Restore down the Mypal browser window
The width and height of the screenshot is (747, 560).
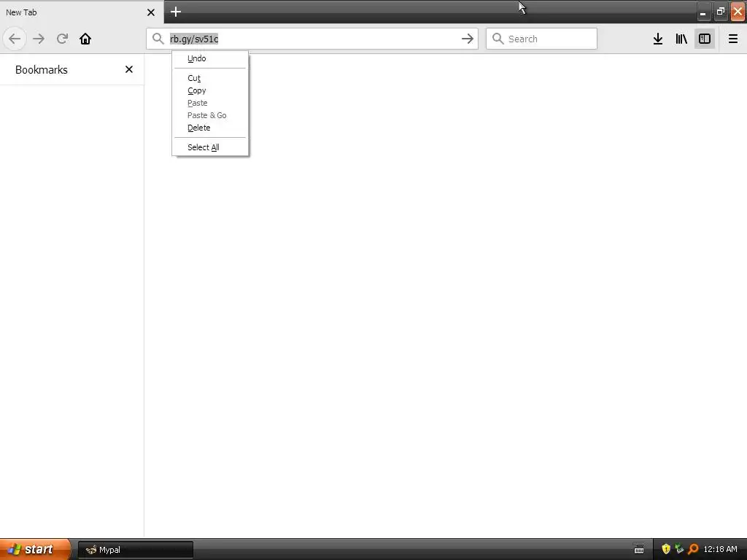click(720, 12)
